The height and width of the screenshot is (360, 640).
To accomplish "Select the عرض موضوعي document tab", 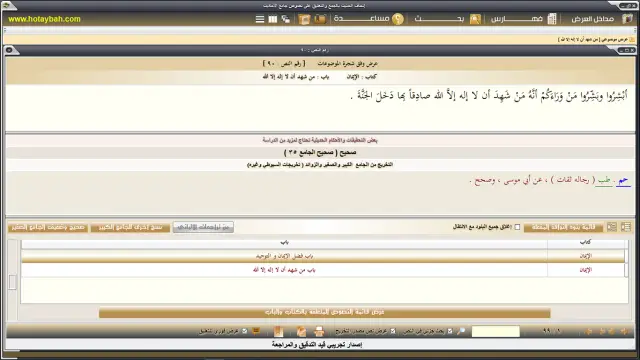I will click(x=597, y=40).
